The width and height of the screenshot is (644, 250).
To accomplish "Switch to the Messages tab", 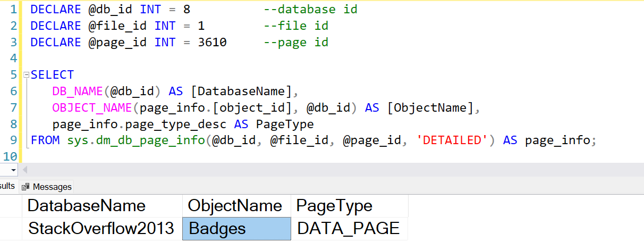I will [x=46, y=187].
